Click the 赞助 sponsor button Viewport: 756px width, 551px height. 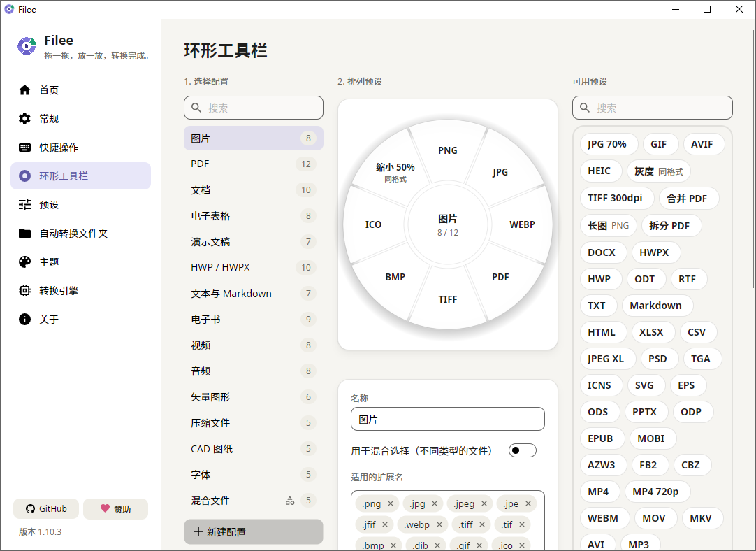coord(116,508)
